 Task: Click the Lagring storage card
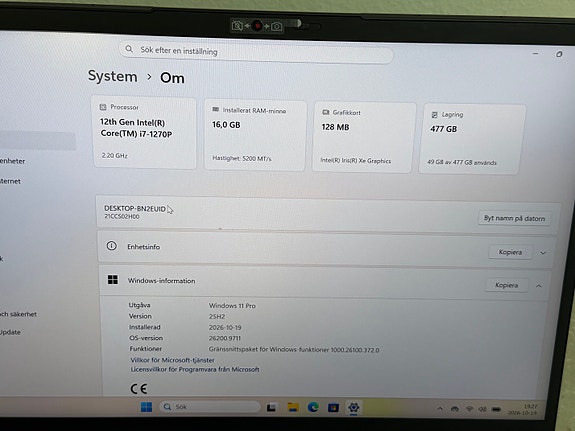point(472,139)
